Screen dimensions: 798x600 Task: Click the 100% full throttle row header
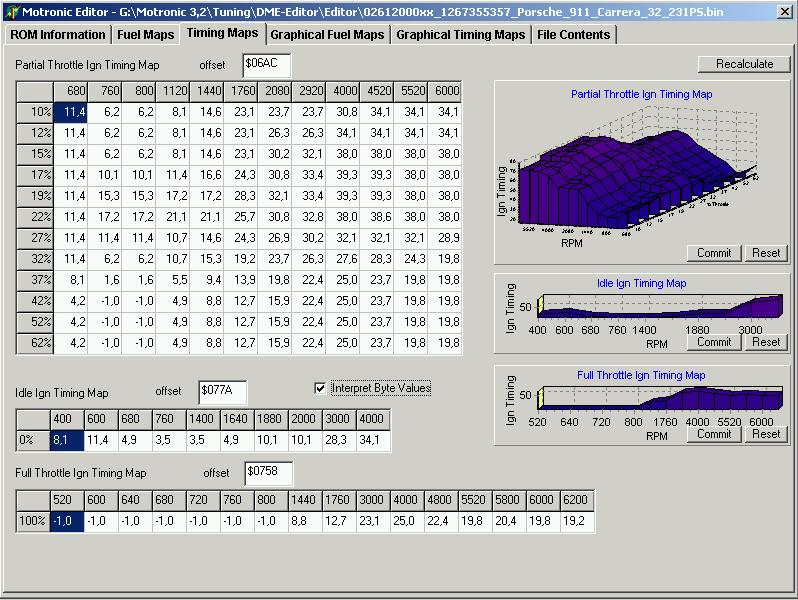(33, 522)
